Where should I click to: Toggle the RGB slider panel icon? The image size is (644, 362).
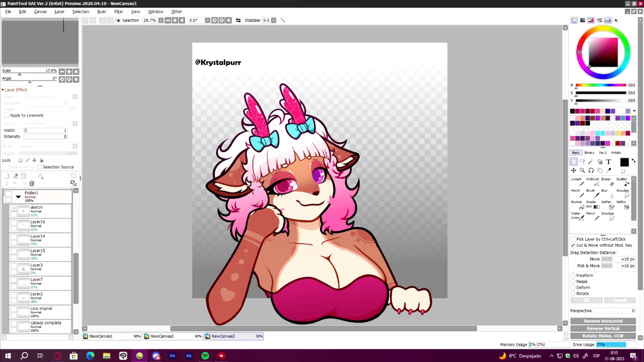tap(582, 20)
